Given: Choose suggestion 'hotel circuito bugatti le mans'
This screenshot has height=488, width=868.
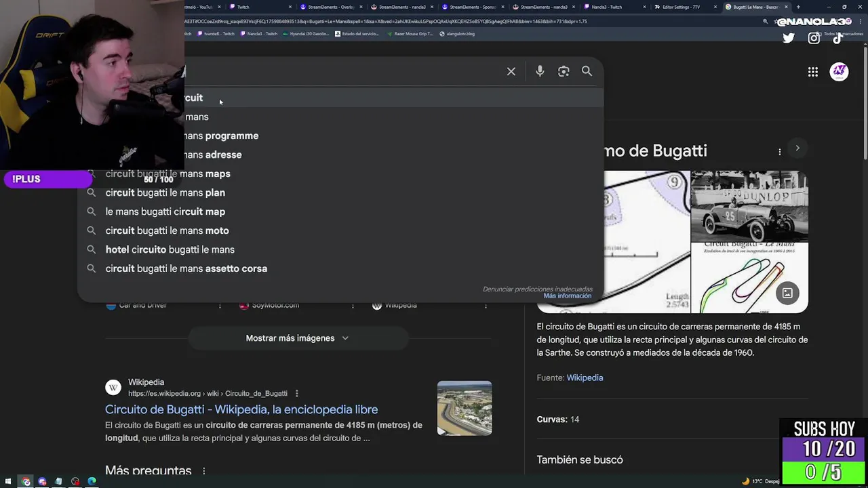Looking at the screenshot, I should 340,249.
